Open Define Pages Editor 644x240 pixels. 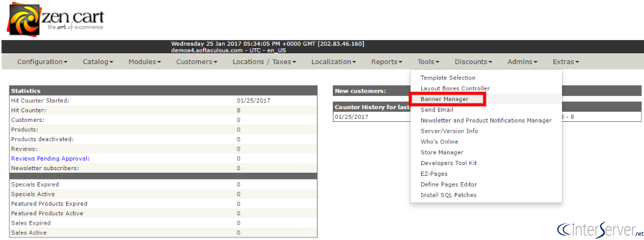tap(448, 185)
